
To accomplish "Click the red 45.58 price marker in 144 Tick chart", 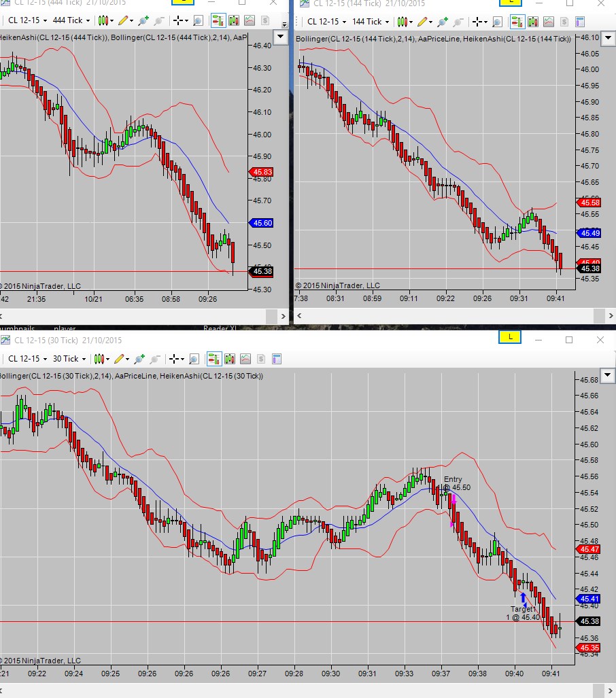I will click(589, 203).
